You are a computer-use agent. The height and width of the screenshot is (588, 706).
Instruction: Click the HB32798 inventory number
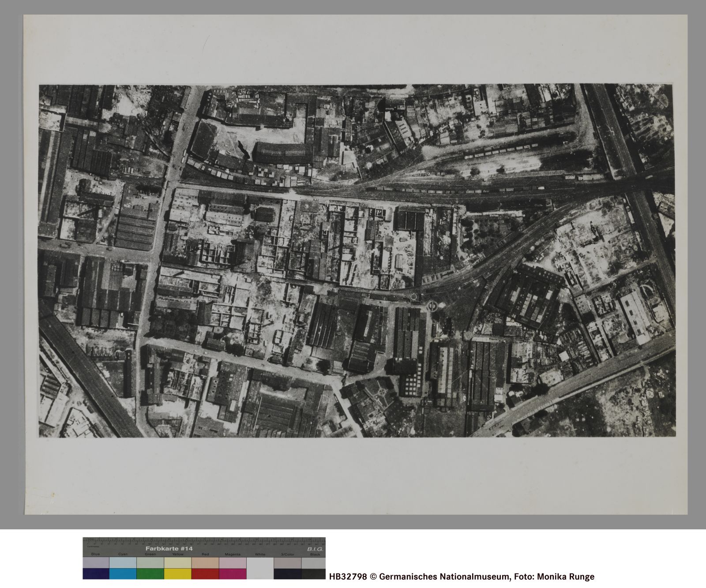pos(348,577)
